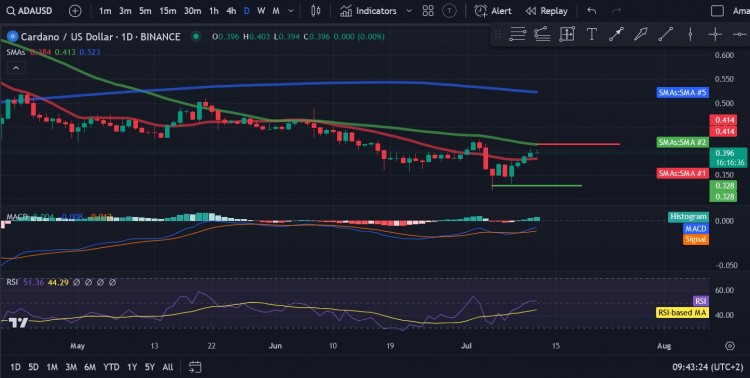750x378 pixels.
Task: Select the second Fibonacci levels tool icon
Action: 542,34
